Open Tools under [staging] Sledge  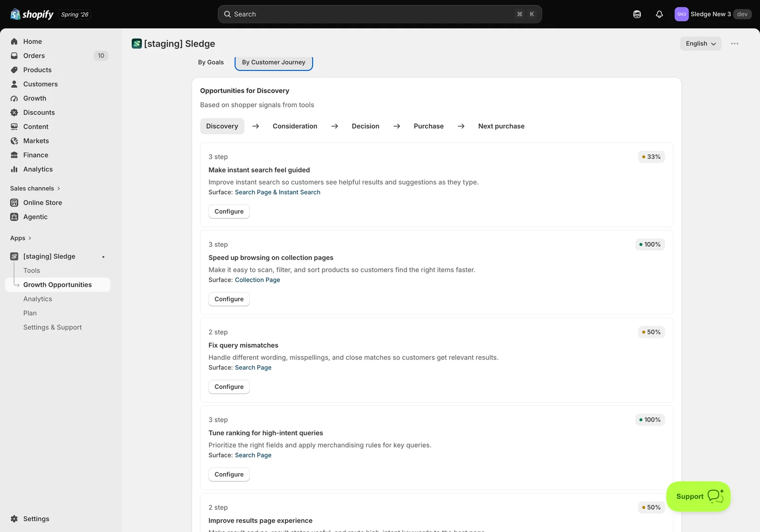click(x=32, y=271)
